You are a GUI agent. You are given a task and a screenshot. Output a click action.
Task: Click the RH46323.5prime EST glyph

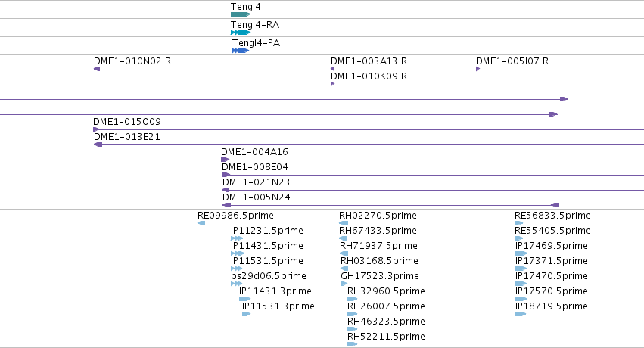coord(353,329)
